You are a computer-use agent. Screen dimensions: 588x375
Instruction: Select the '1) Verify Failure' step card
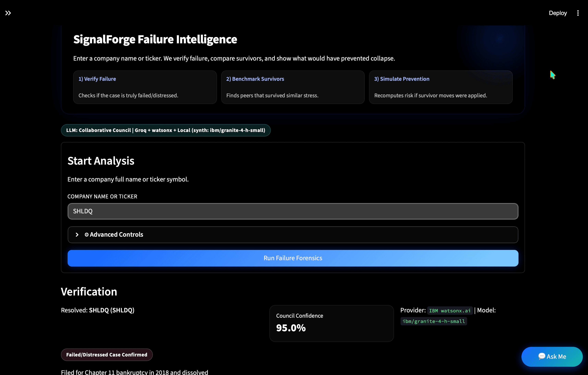[x=145, y=87]
